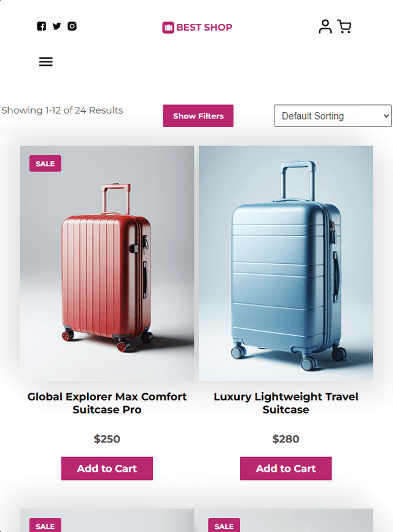The image size is (393, 532).
Task: Open the Instagram social icon
Action: point(72,26)
